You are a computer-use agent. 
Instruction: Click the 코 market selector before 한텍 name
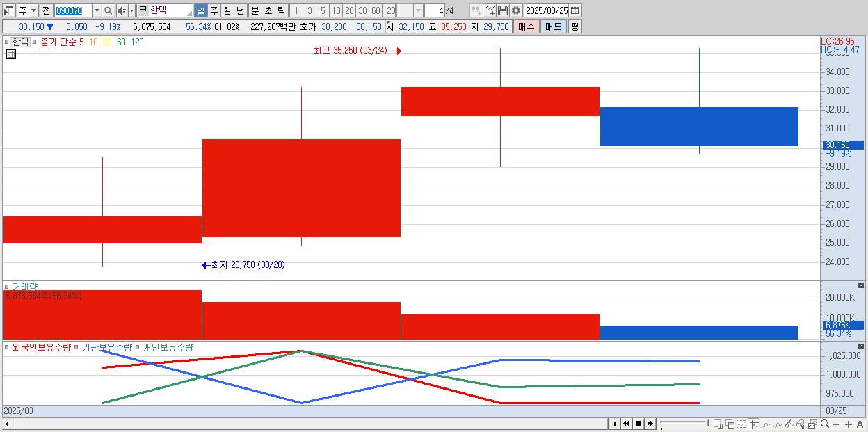point(143,10)
